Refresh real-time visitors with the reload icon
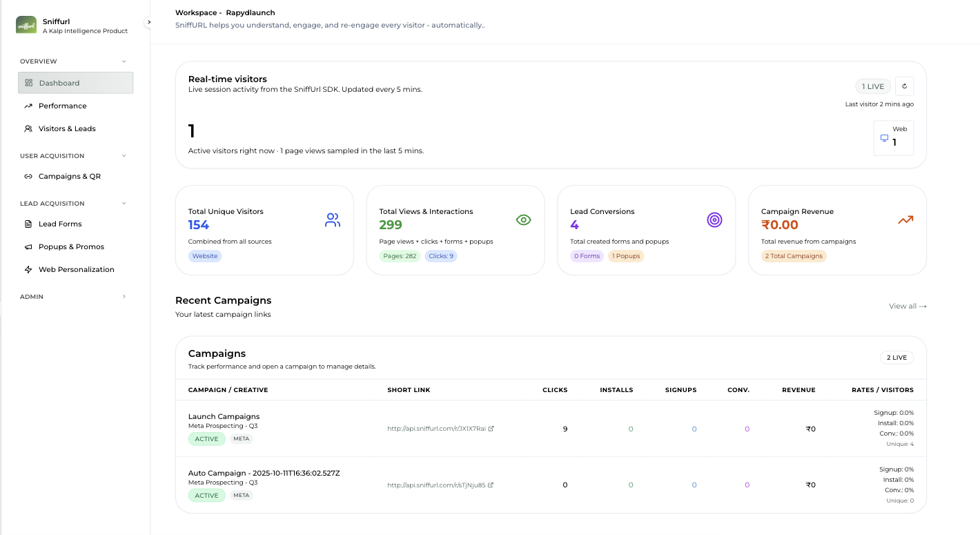This screenshot has width=980, height=535. coord(904,86)
